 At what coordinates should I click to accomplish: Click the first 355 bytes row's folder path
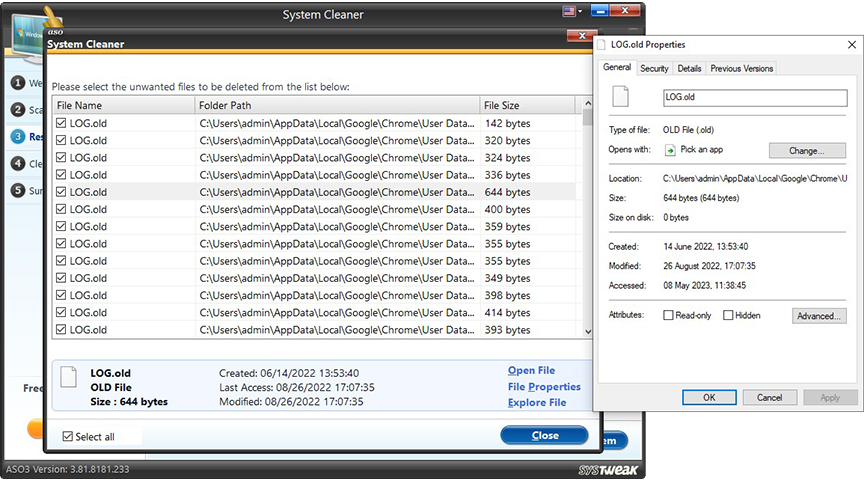point(337,244)
